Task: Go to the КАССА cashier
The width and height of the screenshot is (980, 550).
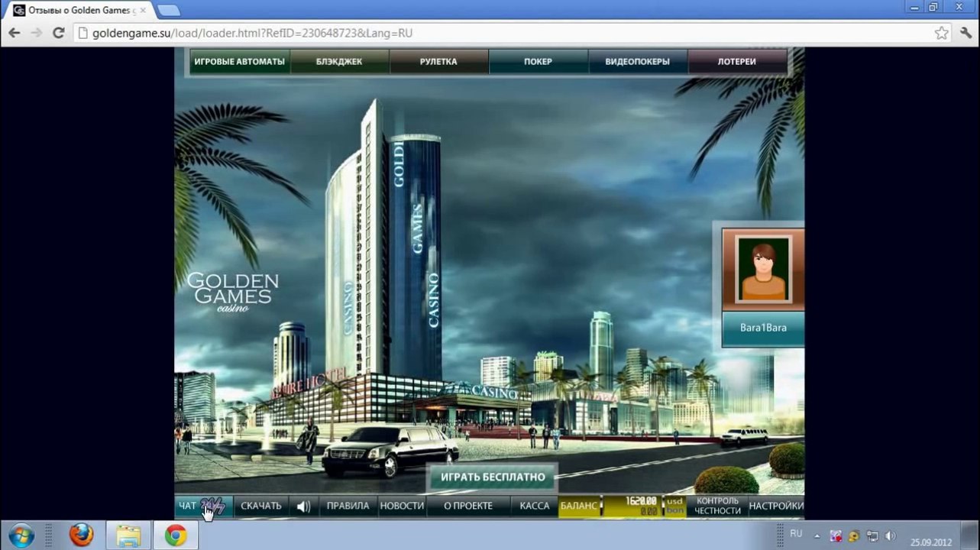Action: 535,506
